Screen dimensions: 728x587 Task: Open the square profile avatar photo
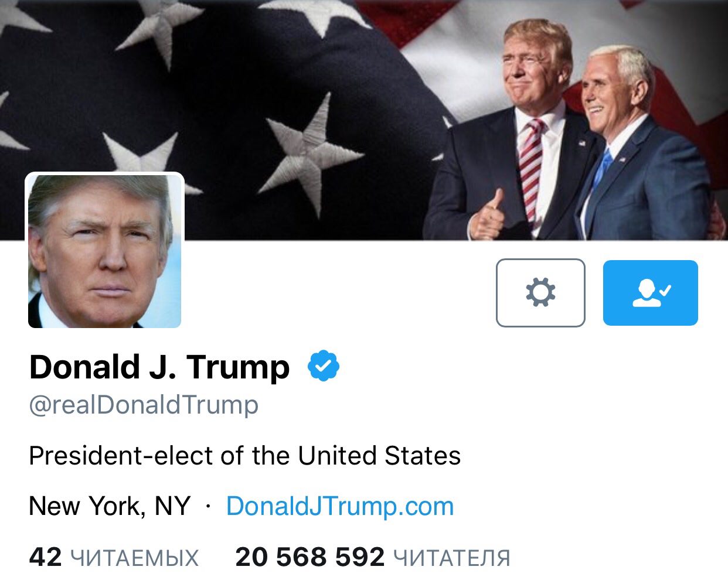[x=104, y=251]
